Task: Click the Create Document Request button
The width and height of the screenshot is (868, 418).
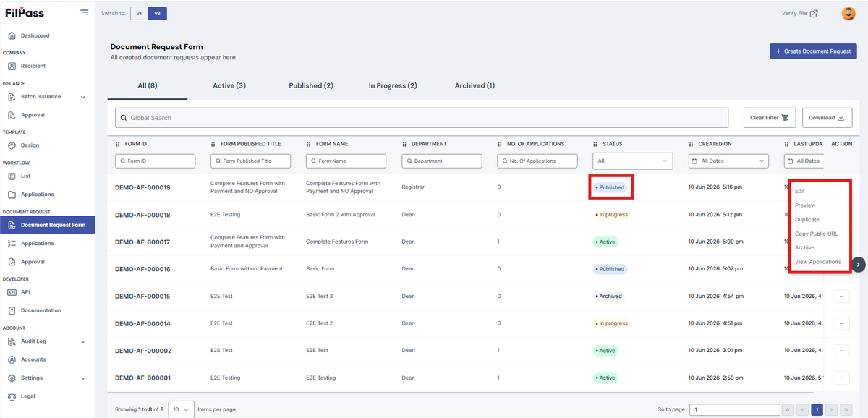Action: point(813,51)
